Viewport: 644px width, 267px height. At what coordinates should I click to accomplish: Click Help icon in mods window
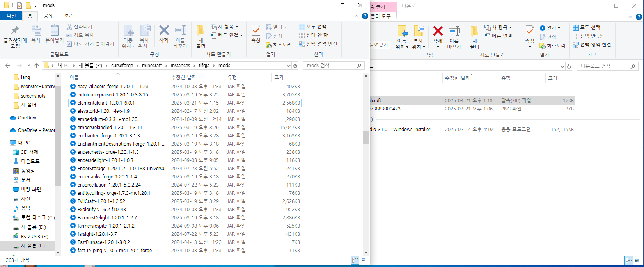point(365,16)
